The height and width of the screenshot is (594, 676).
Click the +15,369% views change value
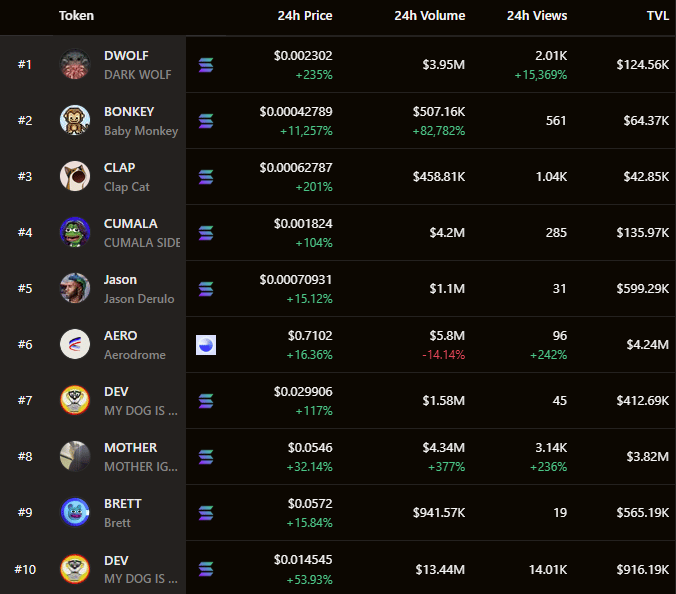(x=541, y=75)
